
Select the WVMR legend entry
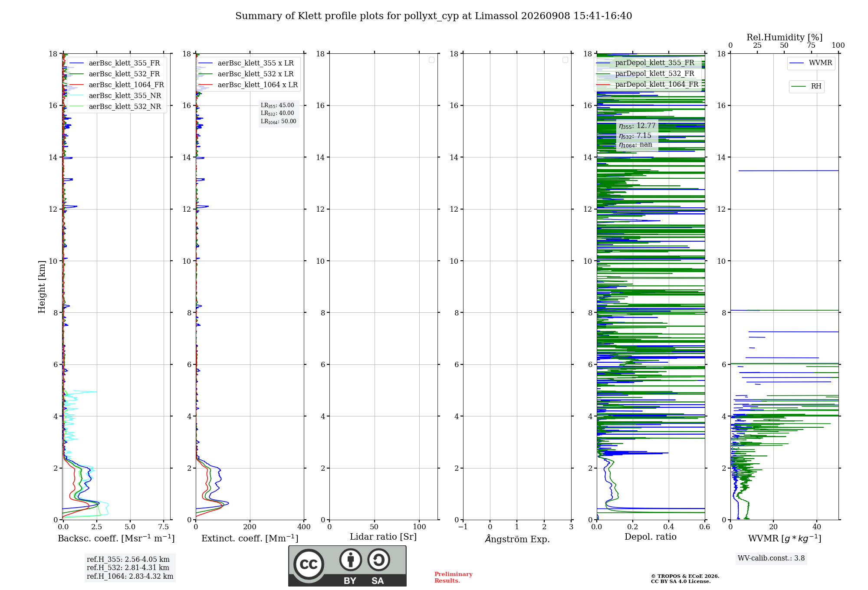point(811,63)
